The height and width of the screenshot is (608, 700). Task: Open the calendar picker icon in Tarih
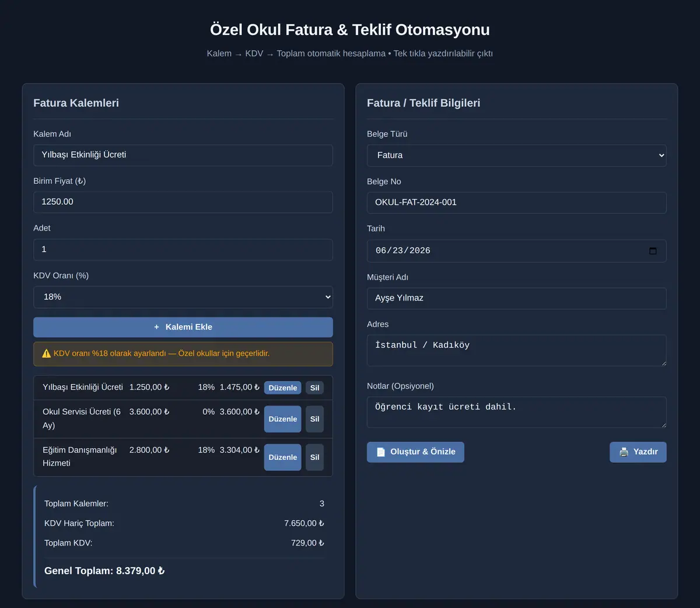(653, 251)
